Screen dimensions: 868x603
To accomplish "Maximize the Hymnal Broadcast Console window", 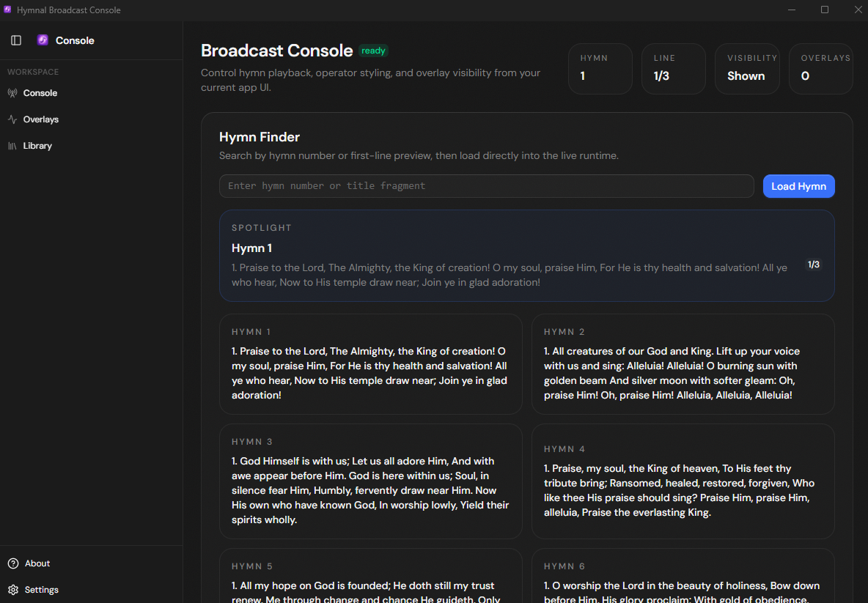I will [x=825, y=10].
